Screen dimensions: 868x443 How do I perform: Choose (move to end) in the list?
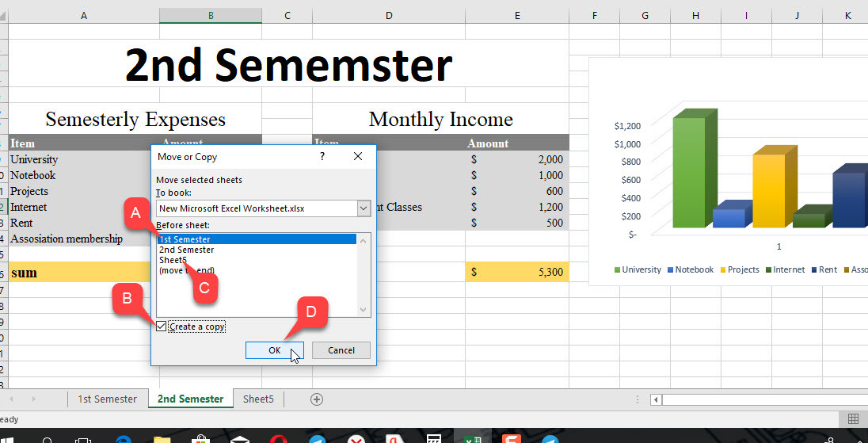point(257,270)
